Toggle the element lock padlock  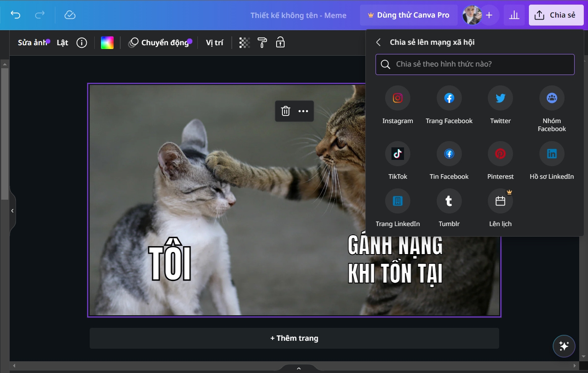(280, 42)
